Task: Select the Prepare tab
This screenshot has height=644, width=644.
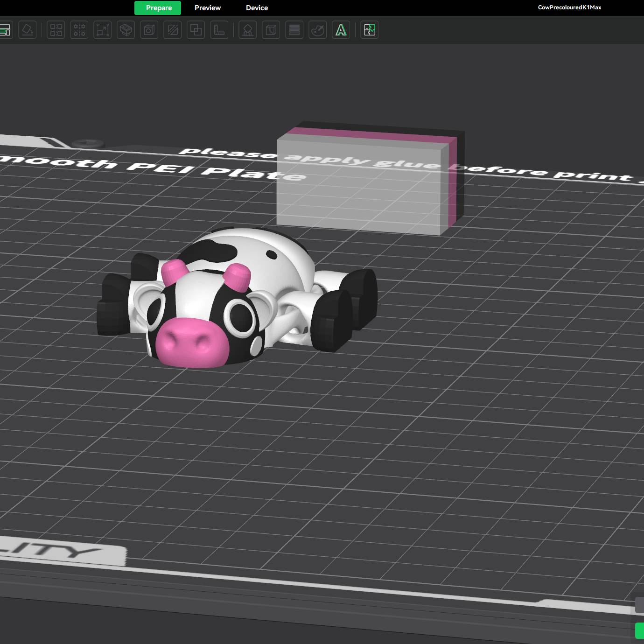Action: (158, 7)
